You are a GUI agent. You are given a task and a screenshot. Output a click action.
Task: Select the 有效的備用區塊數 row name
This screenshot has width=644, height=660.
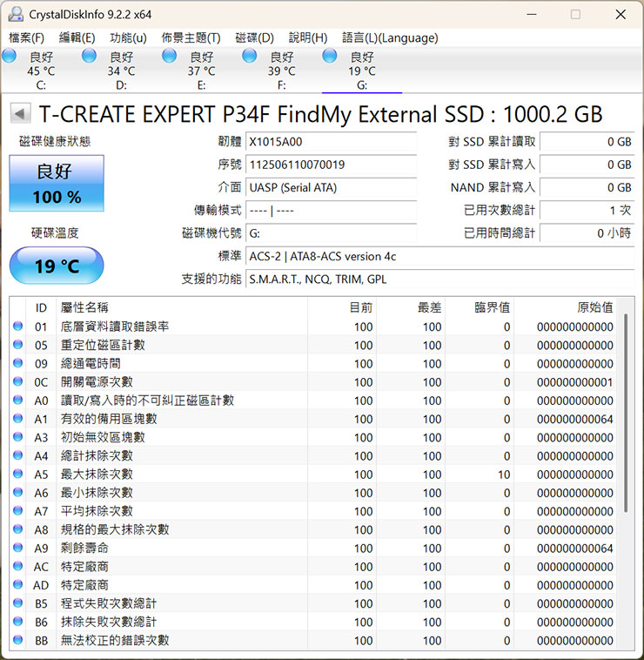109,419
